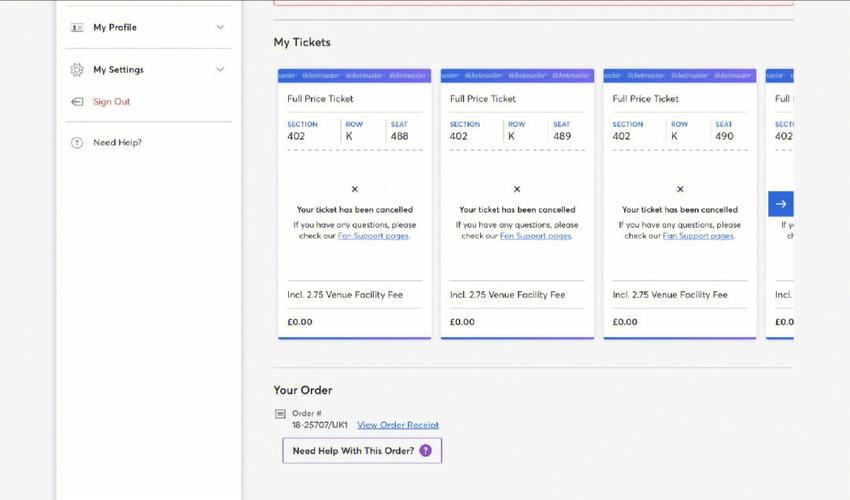
Task: Click the £0.00 price on seat 488 ticket
Action: [300, 322]
